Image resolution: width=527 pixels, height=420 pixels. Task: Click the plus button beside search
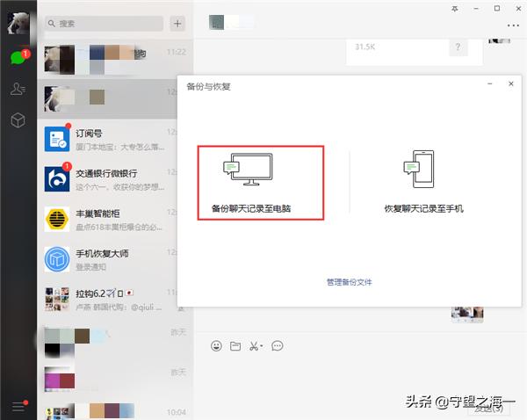(x=178, y=24)
